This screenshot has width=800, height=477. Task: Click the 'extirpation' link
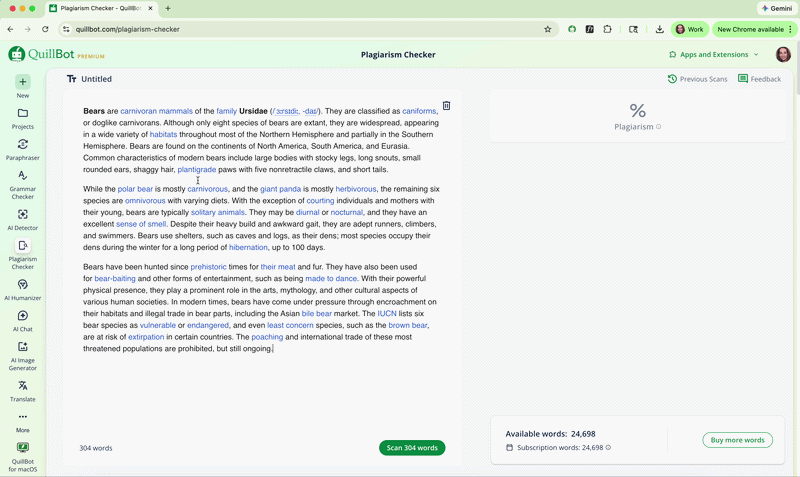(x=146, y=337)
